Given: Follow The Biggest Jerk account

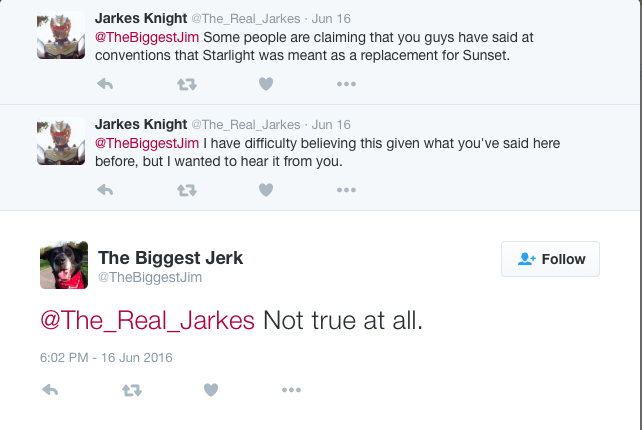Looking at the screenshot, I should tap(551, 259).
